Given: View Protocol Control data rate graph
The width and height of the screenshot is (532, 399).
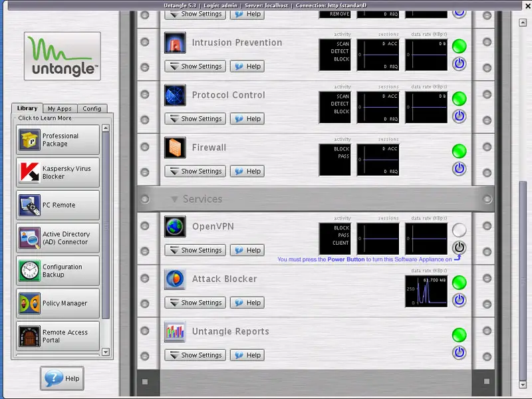Looking at the screenshot, I should click(x=426, y=107).
